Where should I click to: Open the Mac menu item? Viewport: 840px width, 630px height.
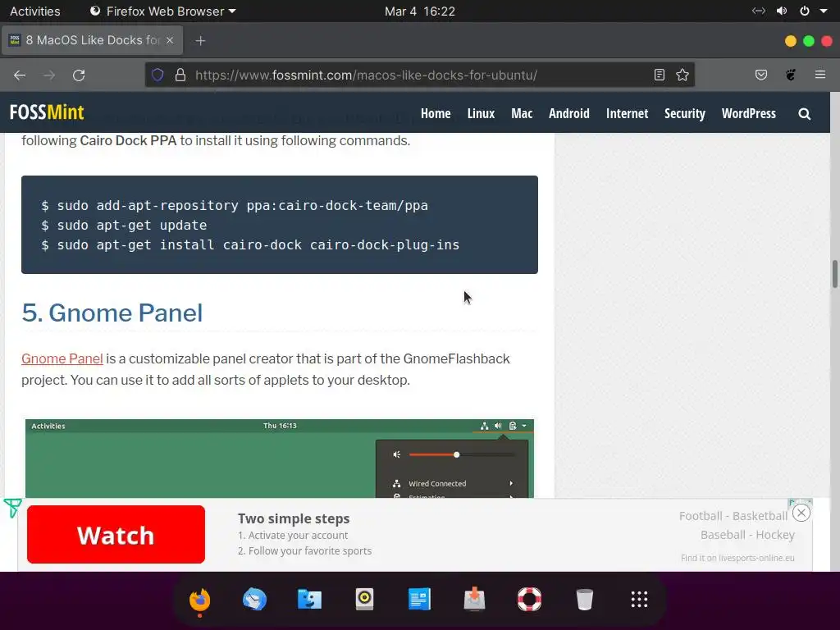522,113
